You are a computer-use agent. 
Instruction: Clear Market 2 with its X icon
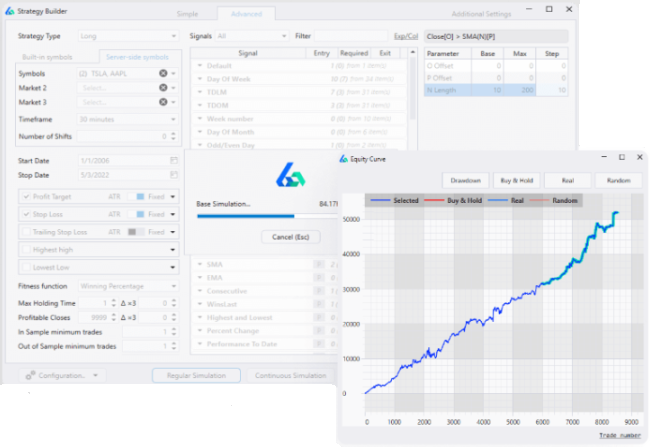(x=163, y=87)
